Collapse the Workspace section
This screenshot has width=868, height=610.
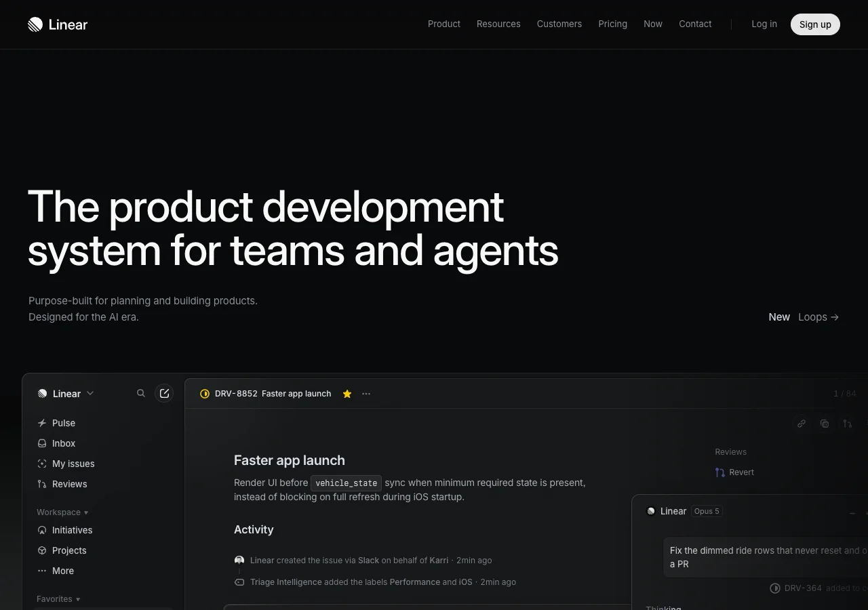click(x=62, y=512)
